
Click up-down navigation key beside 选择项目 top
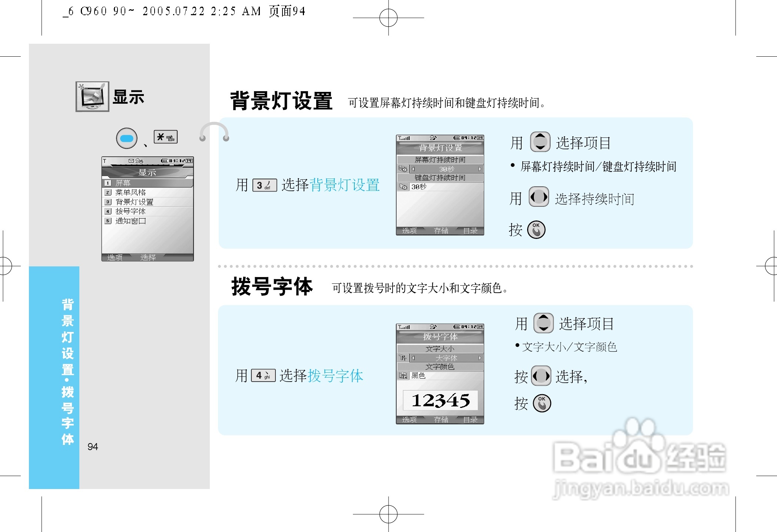(x=540, y=142)
